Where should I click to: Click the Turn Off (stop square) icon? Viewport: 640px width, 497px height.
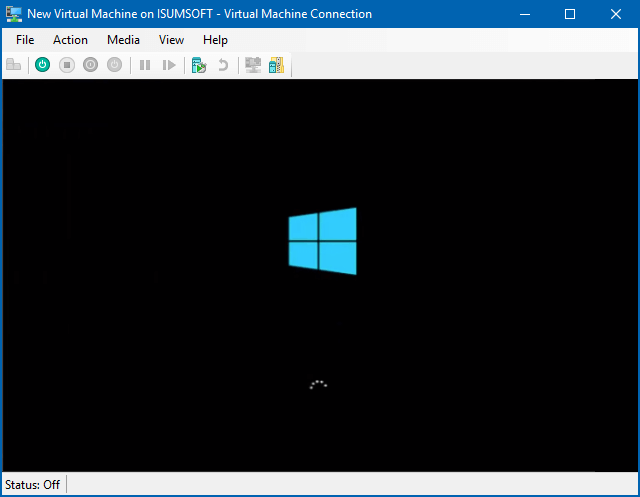tap(67, 65)
